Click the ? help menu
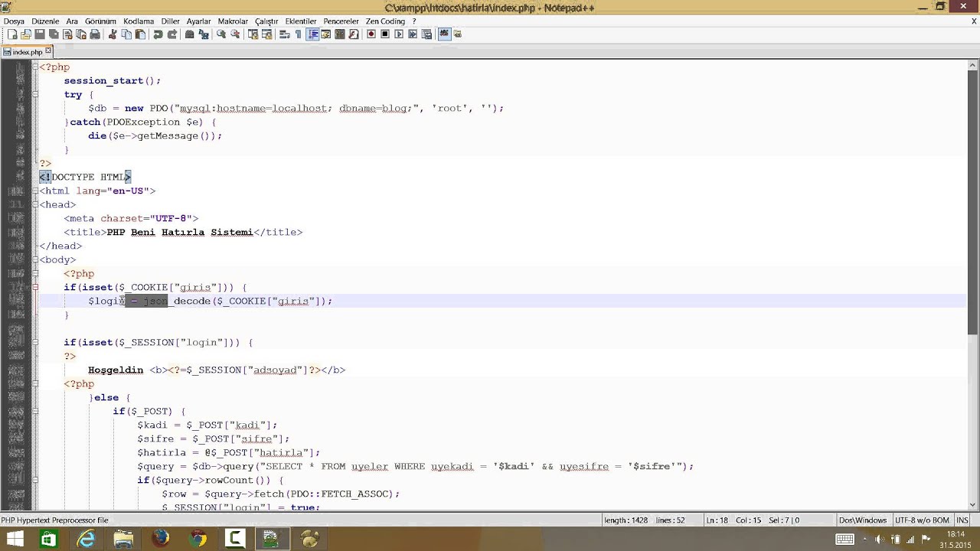The width and height of the screenshot is (980, 551). (x=414, y=21)
